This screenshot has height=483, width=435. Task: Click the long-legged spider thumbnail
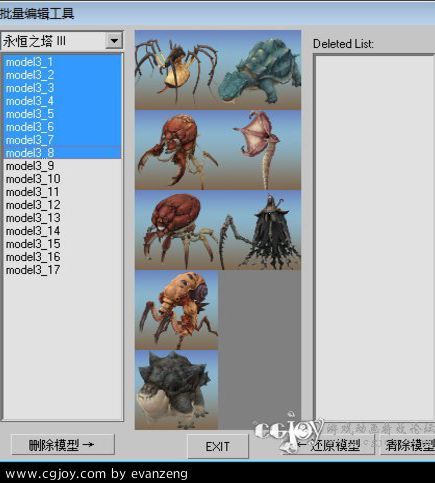176,70
